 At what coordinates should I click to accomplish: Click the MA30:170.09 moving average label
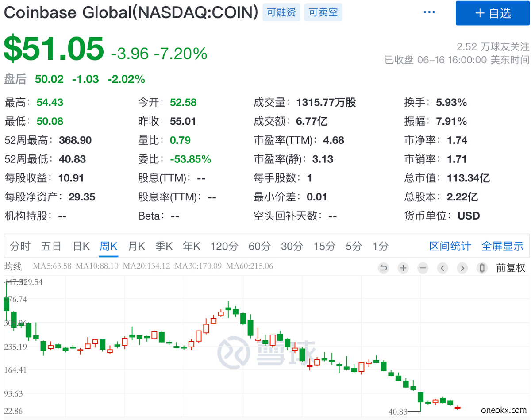[199, 266]
